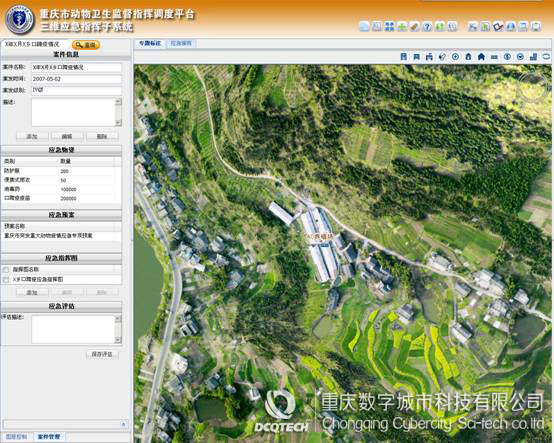Viewport: 554px width, 443px height.
Task: Click the down arrow of the 评估描述 scrollbar
Action: coord(118,340)
